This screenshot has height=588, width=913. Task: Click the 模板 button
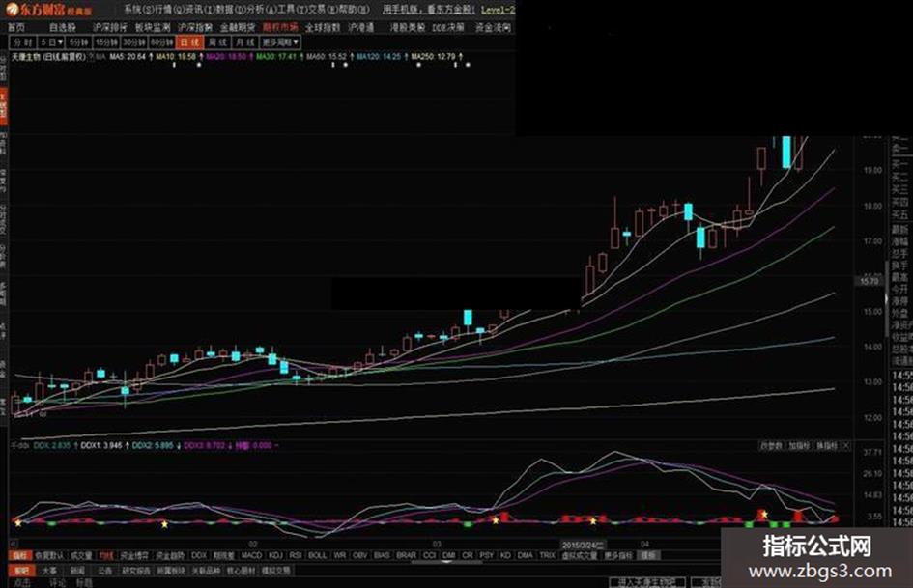647,556
